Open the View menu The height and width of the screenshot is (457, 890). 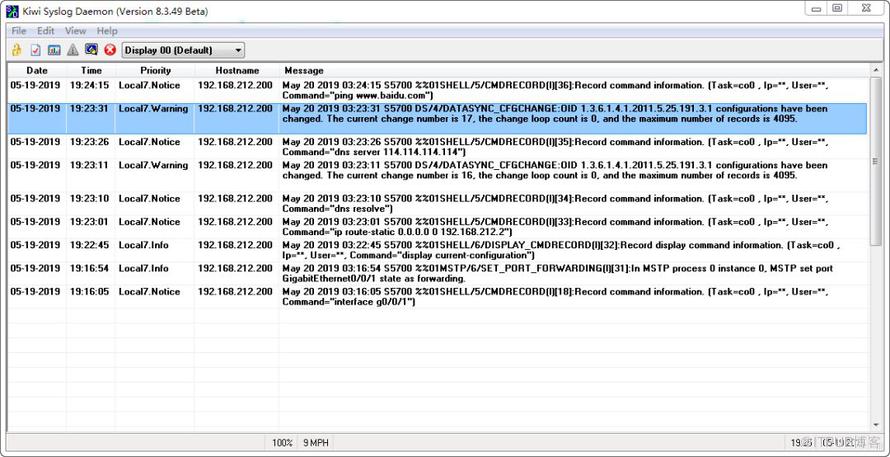pyautogui.click(x=75, y=31)
